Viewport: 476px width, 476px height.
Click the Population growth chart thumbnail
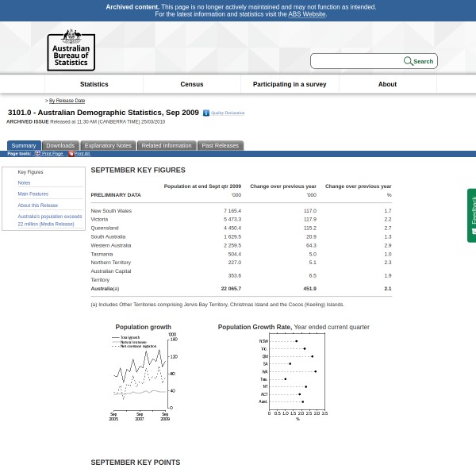click(143, 374)
